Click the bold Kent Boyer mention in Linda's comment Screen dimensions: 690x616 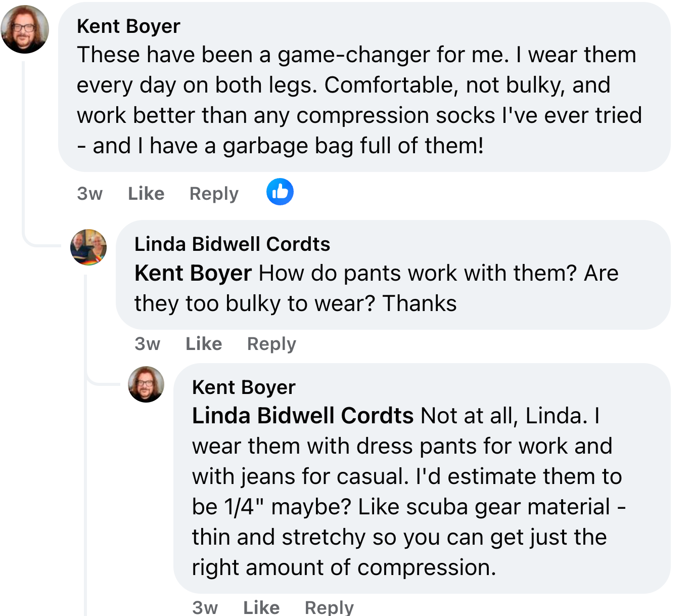(193, 273)
